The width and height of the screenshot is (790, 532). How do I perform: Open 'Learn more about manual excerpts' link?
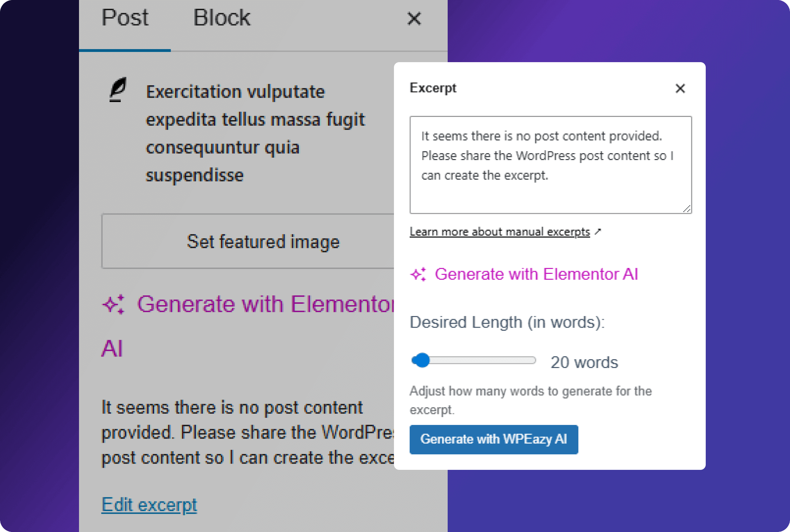(499, 232)
